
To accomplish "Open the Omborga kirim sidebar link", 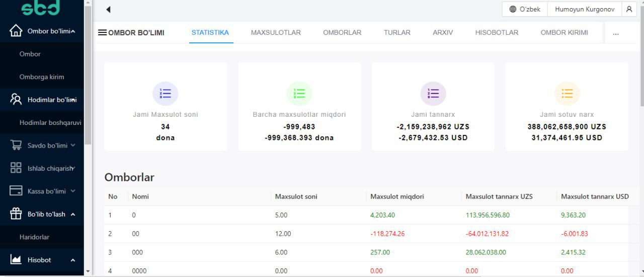I will 42,77.
